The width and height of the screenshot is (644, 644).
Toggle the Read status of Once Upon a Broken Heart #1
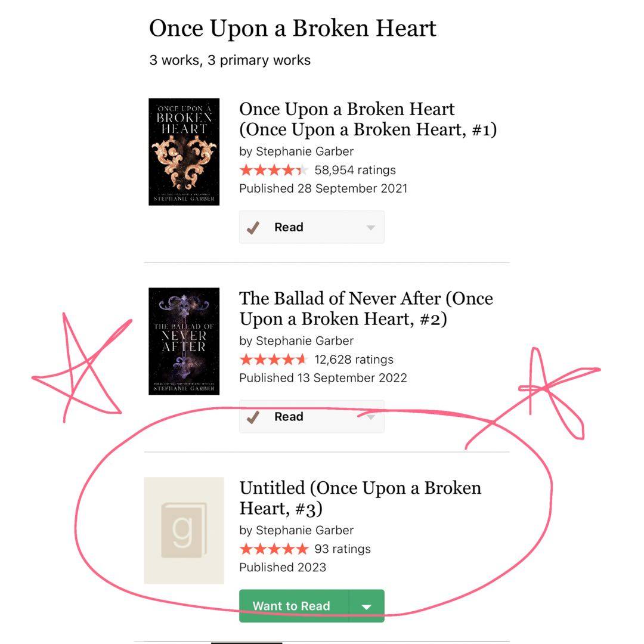[289, 227]
